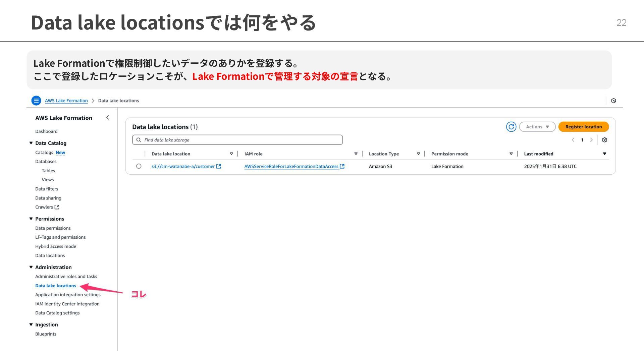Sort by Last modified column arrow
This screenshot has width=644, height=362.
pyautogui.click(x=604, y=154)
